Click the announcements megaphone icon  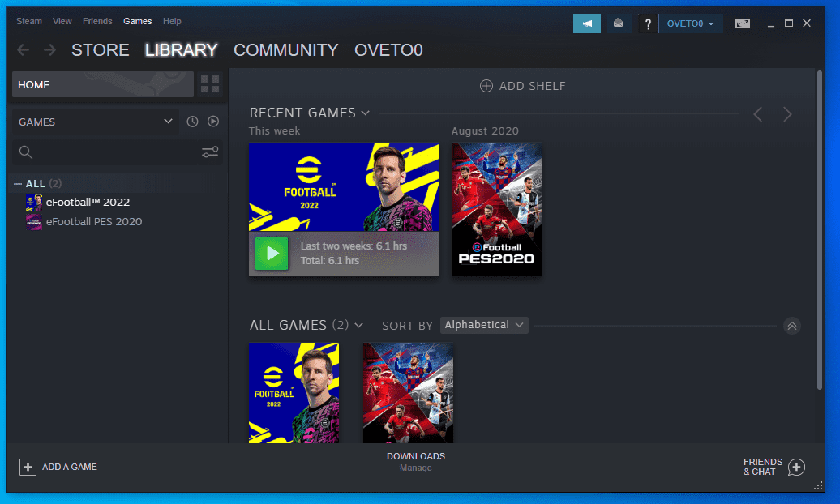586,23
